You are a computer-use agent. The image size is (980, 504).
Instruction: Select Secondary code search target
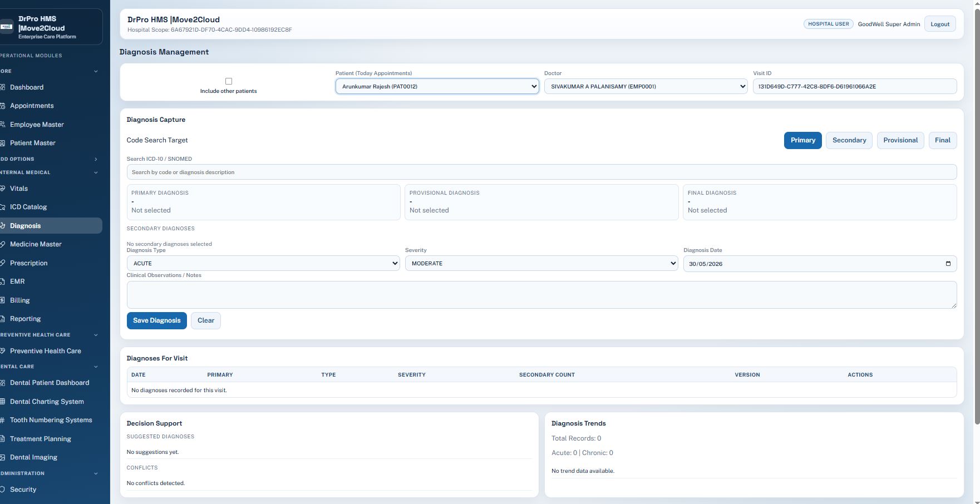click(849, 140)
